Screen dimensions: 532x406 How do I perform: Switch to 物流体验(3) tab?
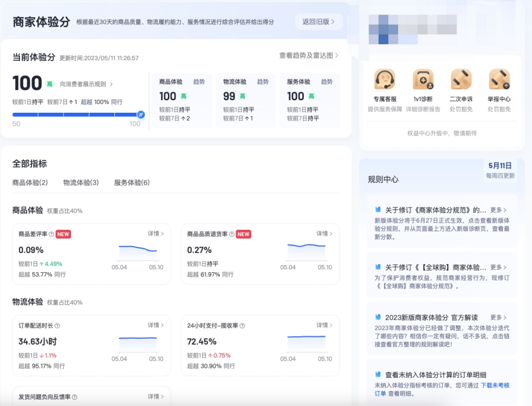[81, 183]
